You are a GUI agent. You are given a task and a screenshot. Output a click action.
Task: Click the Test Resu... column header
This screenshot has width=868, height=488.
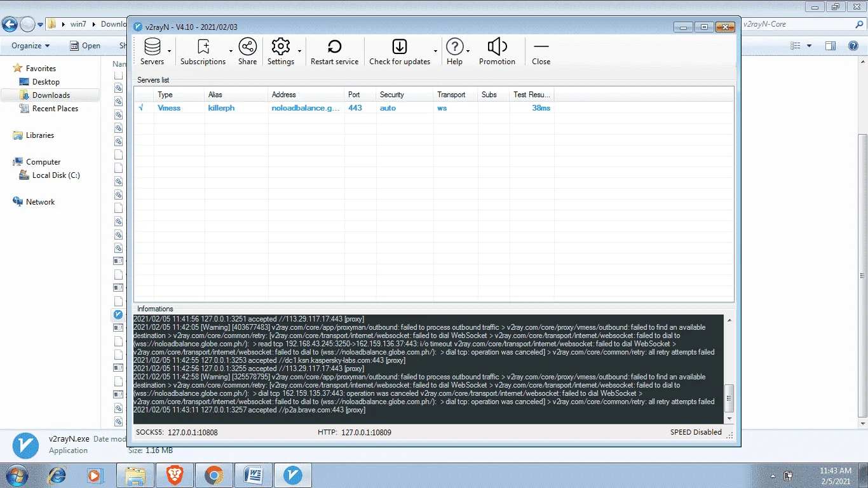(532, 95)
